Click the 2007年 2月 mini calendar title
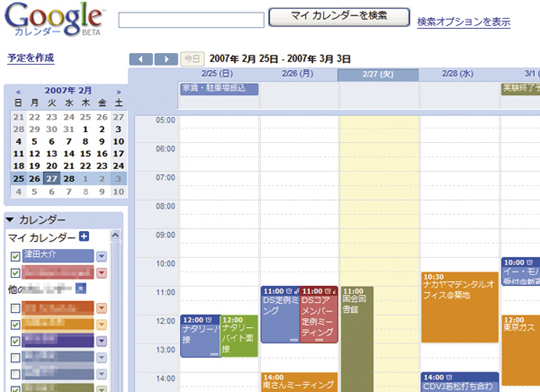 pos(68,91)
